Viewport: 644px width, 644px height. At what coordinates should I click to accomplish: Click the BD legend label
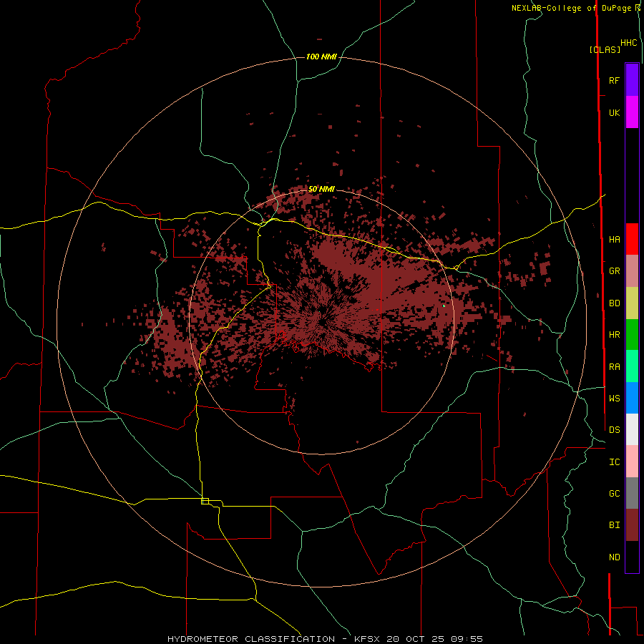tap(614, 303)
